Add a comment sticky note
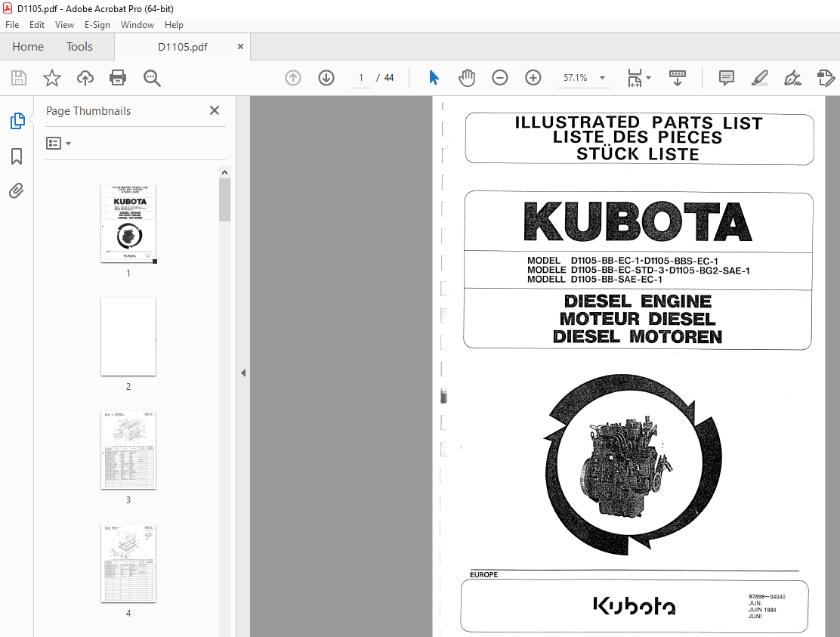The height and width of the screenshot is (637, 840). point(727,79)
